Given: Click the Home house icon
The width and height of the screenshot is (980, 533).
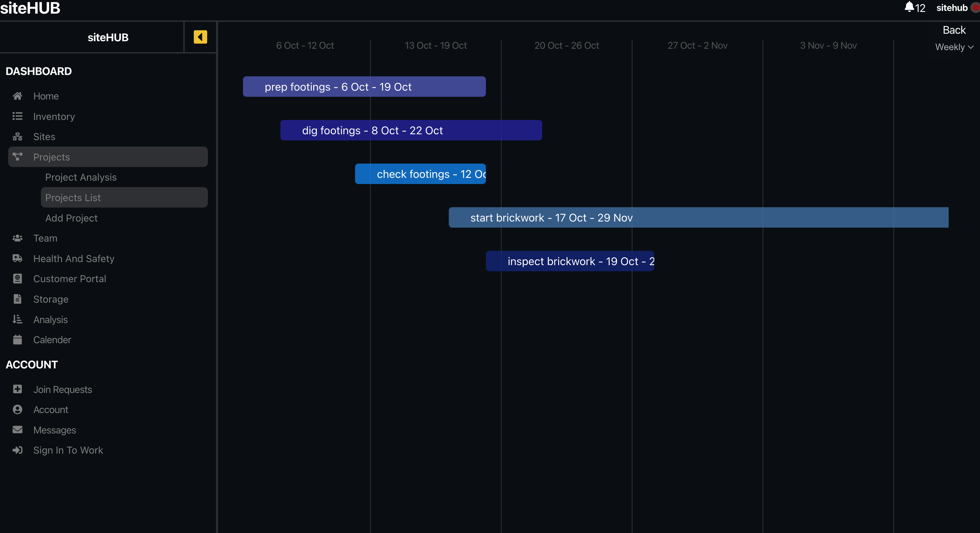Looking at the screenshot, I should pos(17,96).
